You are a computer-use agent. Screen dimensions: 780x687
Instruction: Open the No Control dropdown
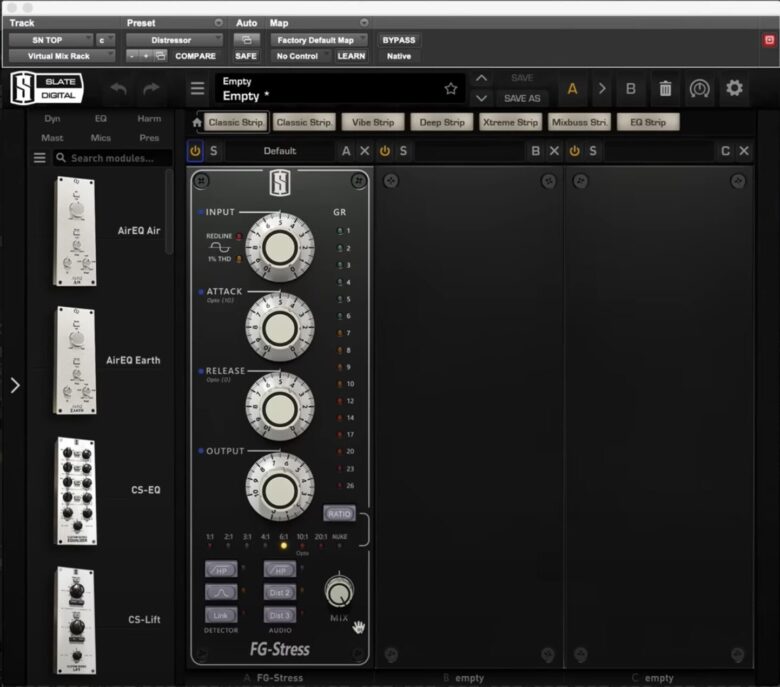click(300, 56)
